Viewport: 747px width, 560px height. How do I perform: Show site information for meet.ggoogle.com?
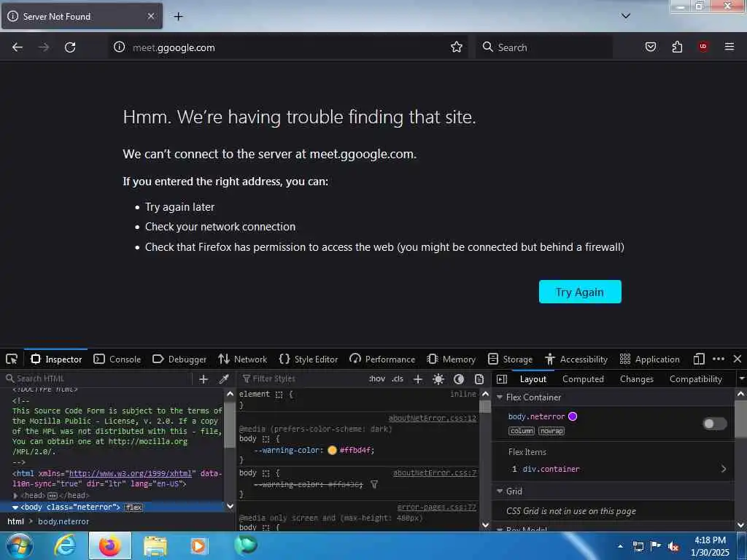(119, 47)
